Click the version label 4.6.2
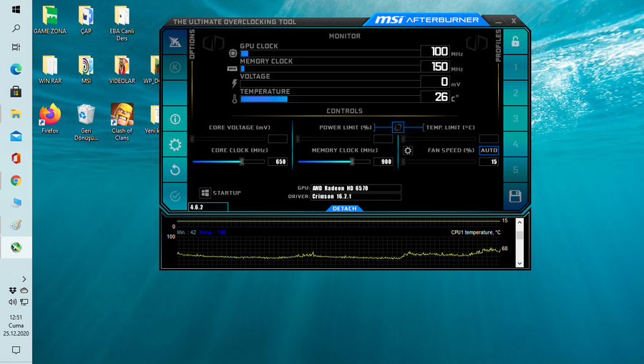This screenshot has height=364, width=644. tap(208, 207)
